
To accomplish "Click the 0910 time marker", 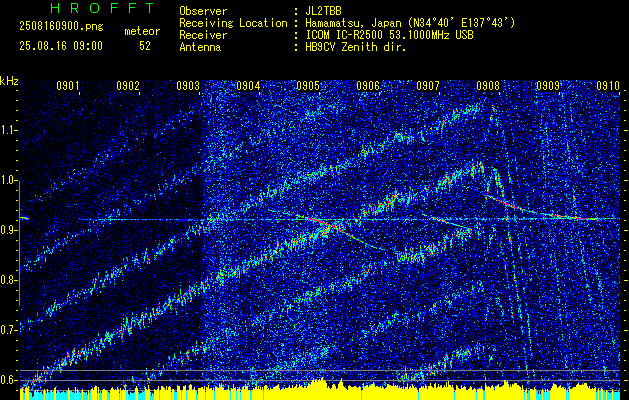I will 608,85.
